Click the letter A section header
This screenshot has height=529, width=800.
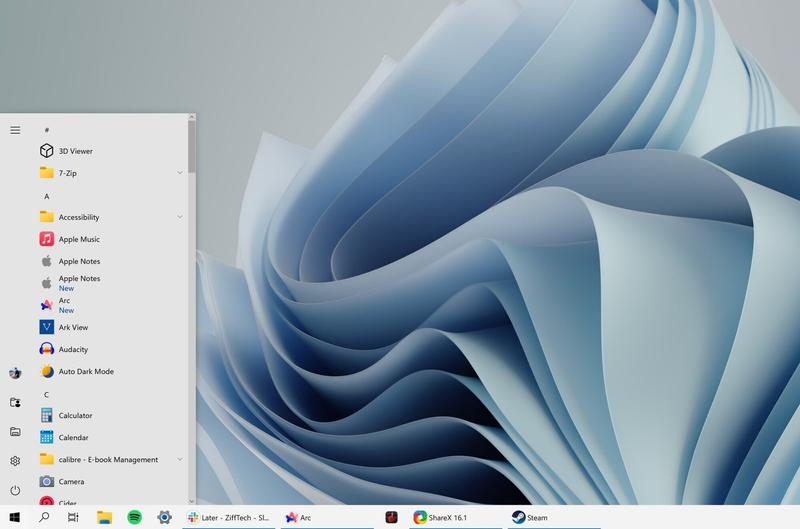click(x=46, y=196)
